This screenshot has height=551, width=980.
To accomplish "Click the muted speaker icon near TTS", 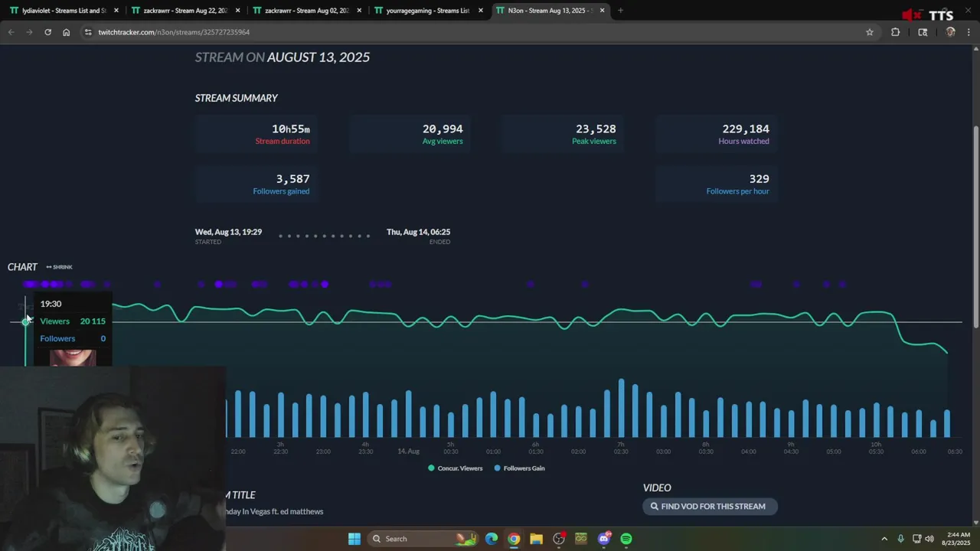I will pos(911,15).
